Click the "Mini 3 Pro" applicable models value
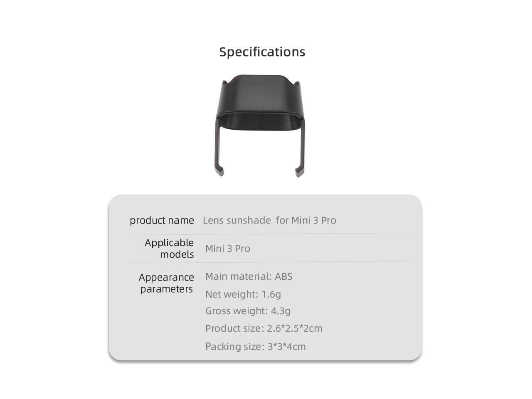532x399 pixels. 228,249
